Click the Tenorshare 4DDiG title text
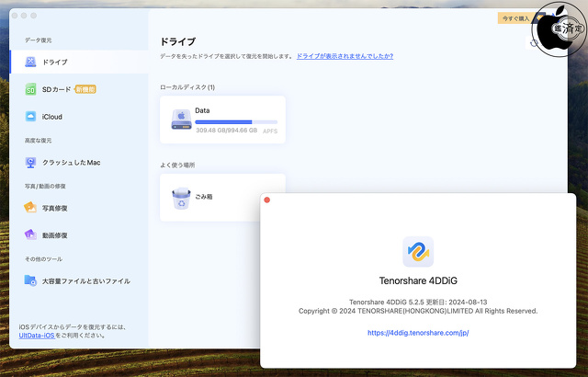Screen dimensions: 588x377 coord(418,281)
